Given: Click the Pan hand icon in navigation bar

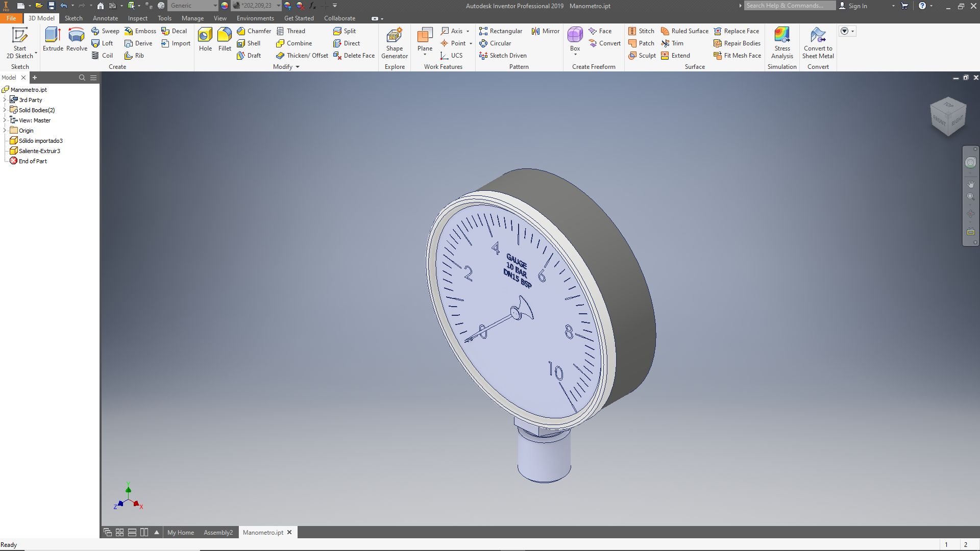Looking at the screenshot, I should tap(970, 184).
